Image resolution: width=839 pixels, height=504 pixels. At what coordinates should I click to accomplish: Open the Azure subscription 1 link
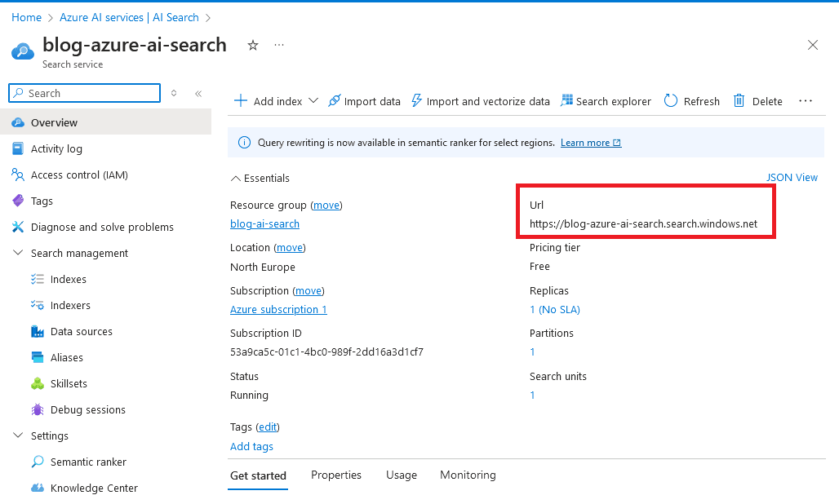point(278,309)
